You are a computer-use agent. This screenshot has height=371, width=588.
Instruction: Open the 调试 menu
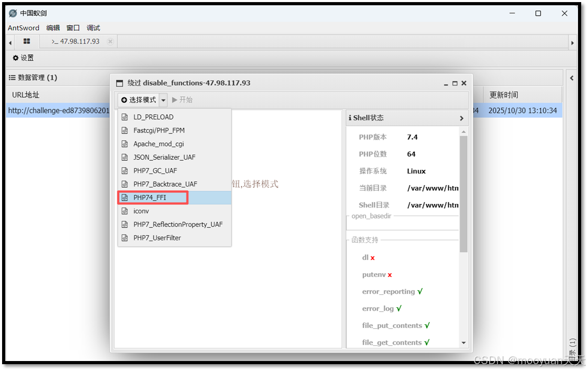pos(94,28)
